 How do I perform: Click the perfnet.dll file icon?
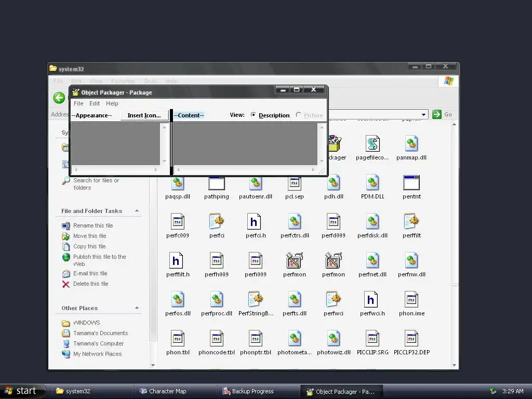click(x=372, y=261)
